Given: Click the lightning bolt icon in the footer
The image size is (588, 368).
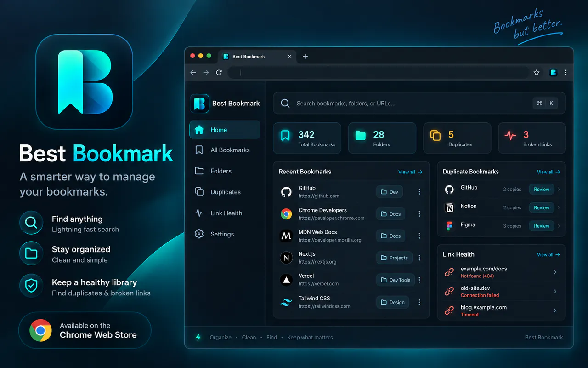Looking at the screenshot, I should click(x=198, y=337).
